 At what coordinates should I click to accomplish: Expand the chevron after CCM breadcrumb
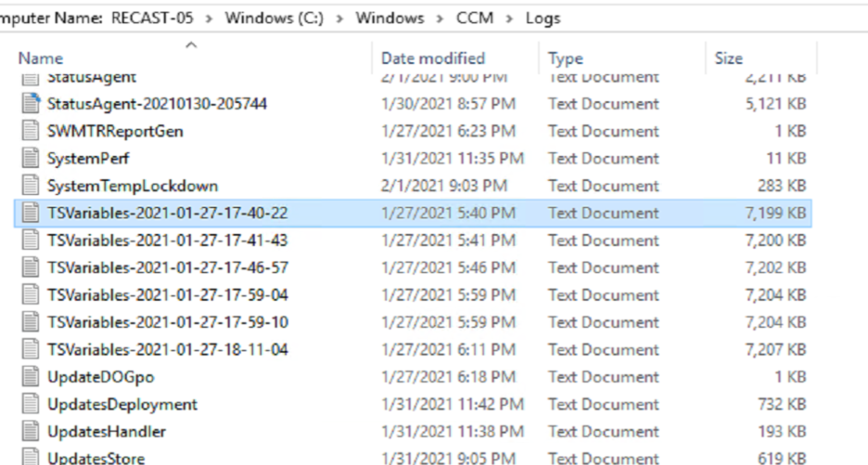click(x=509, y=19)
